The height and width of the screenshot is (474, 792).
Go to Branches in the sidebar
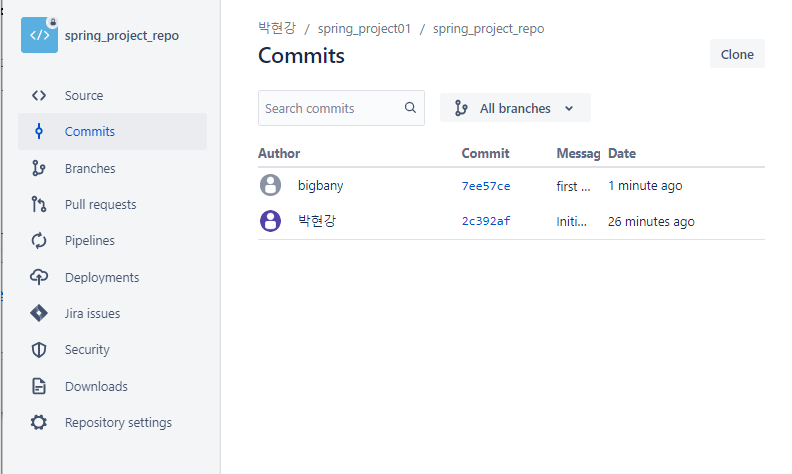click(112, 168)
